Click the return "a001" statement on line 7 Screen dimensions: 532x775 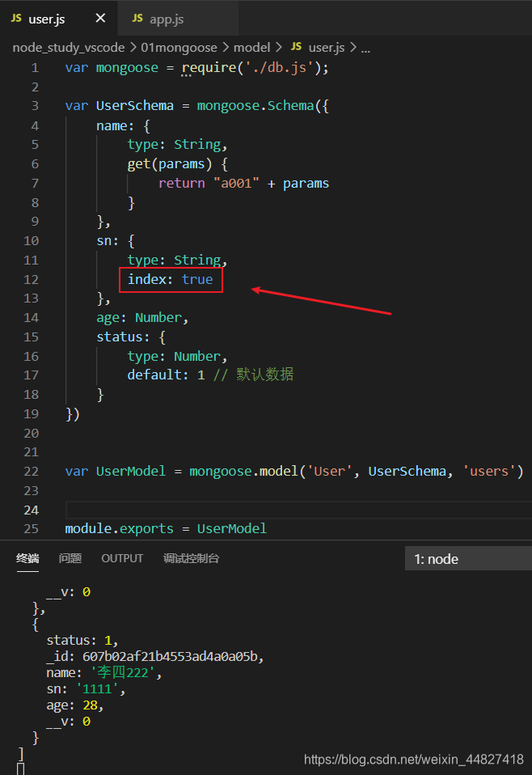click(209, 184)
